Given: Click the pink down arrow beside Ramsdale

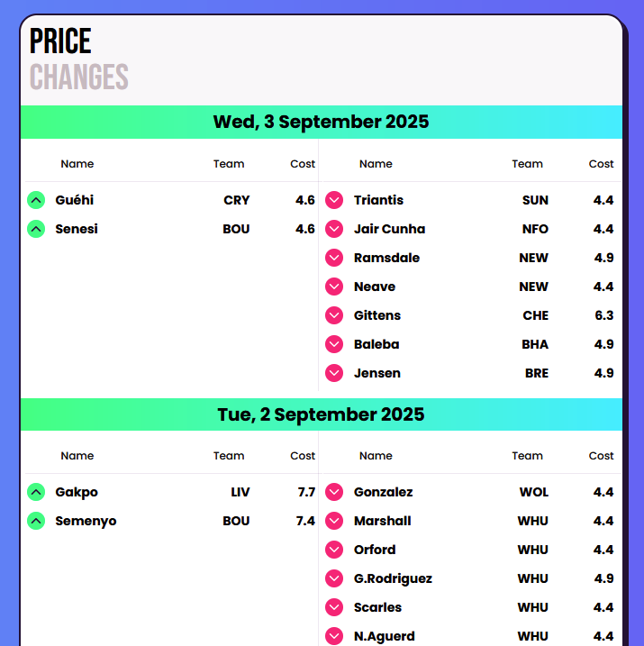Looking at the screenshot, I should coord(334,258).
